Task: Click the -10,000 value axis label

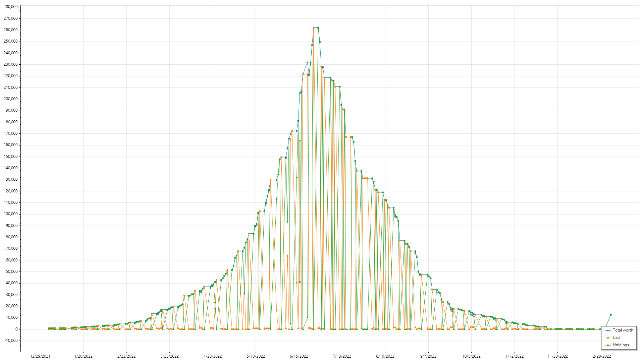Action: [11, 341]
